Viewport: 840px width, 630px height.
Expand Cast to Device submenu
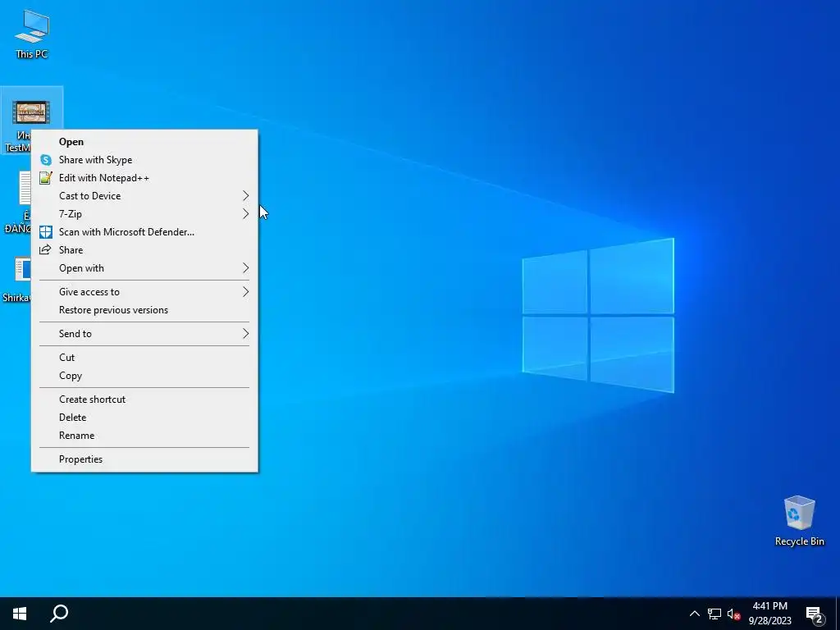pyautogui.click(x=144, y=195)
